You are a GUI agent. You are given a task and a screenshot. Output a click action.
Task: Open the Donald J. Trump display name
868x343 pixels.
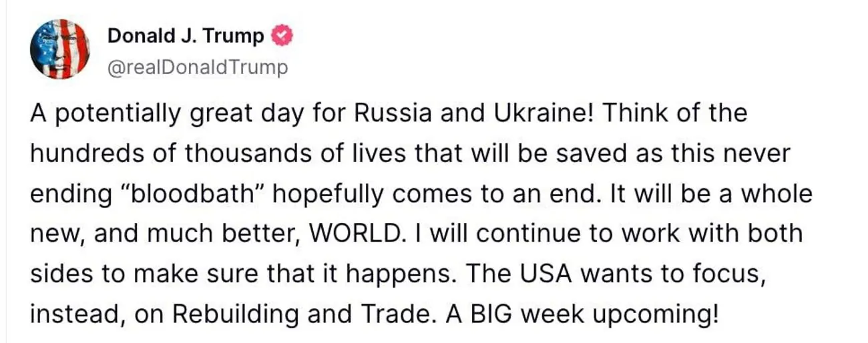[x=186, y=37]
